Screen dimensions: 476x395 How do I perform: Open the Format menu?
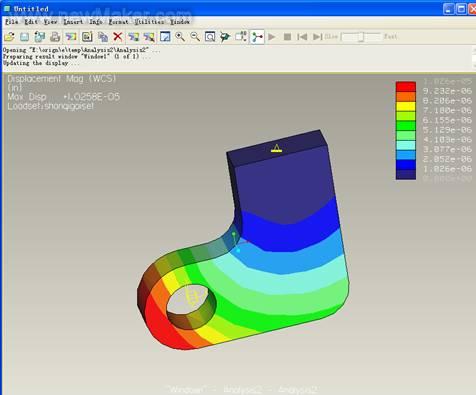[118, 22]
